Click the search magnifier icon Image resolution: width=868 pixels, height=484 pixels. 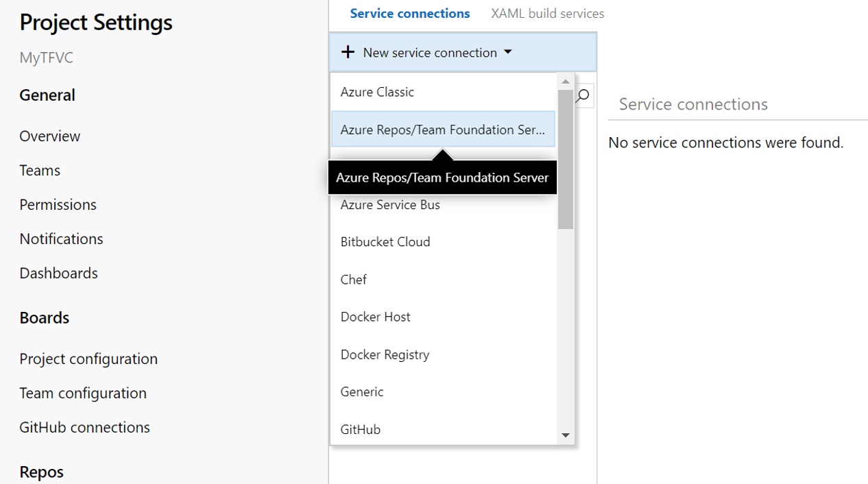click(x=582, y=95)
